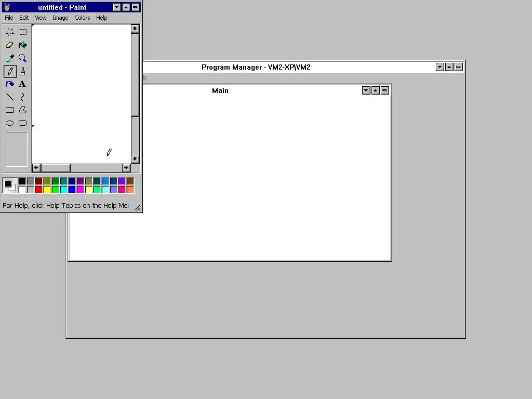Pick the olive color swatch

point(47,181)
